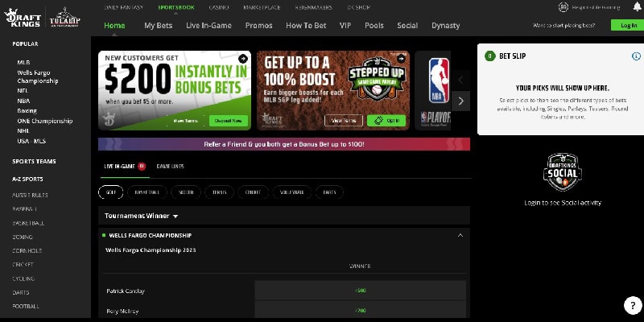Viewport: 644px width, 322px height.
Task: Select Patrick Cantlay +500 odds
Action: (360, 291)
